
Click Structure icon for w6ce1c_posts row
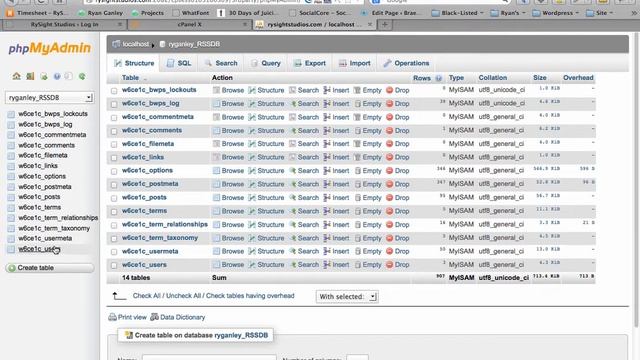coord(252,198)
